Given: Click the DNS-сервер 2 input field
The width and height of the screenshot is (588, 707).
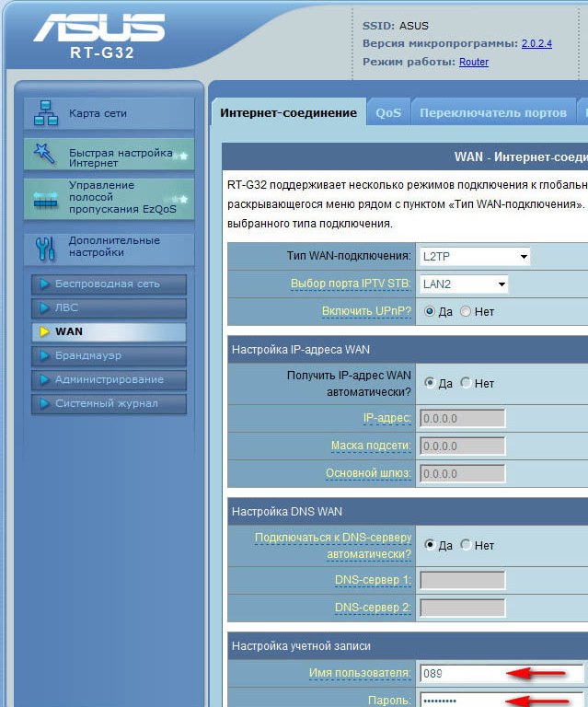Looking at the screenshot, I should [463, 608].
